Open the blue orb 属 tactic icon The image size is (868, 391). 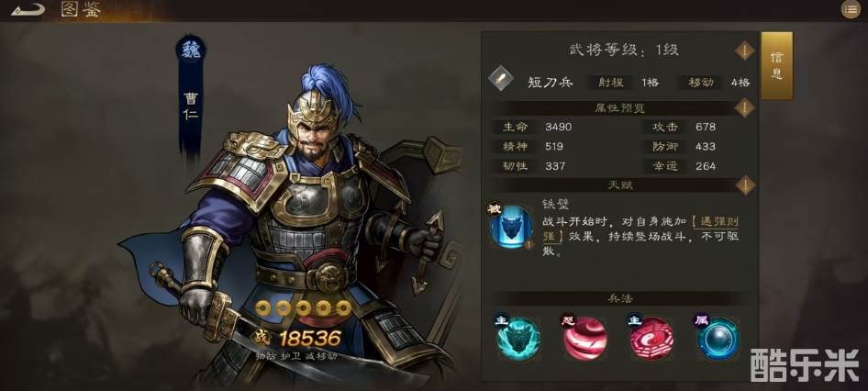718,338
